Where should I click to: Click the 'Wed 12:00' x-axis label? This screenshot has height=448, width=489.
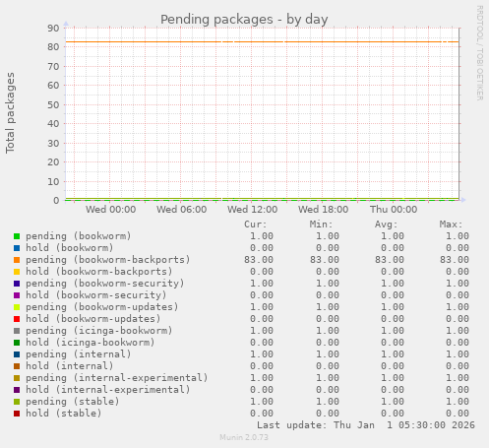click(253, 210)
